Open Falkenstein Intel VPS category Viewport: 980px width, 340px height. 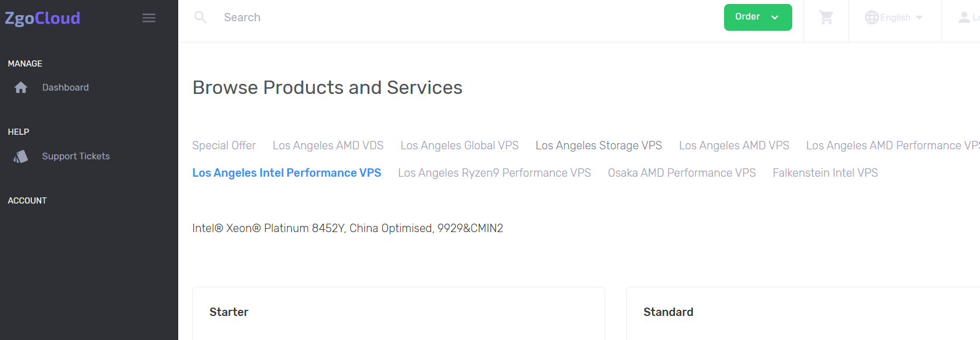(x=825, y=173)
